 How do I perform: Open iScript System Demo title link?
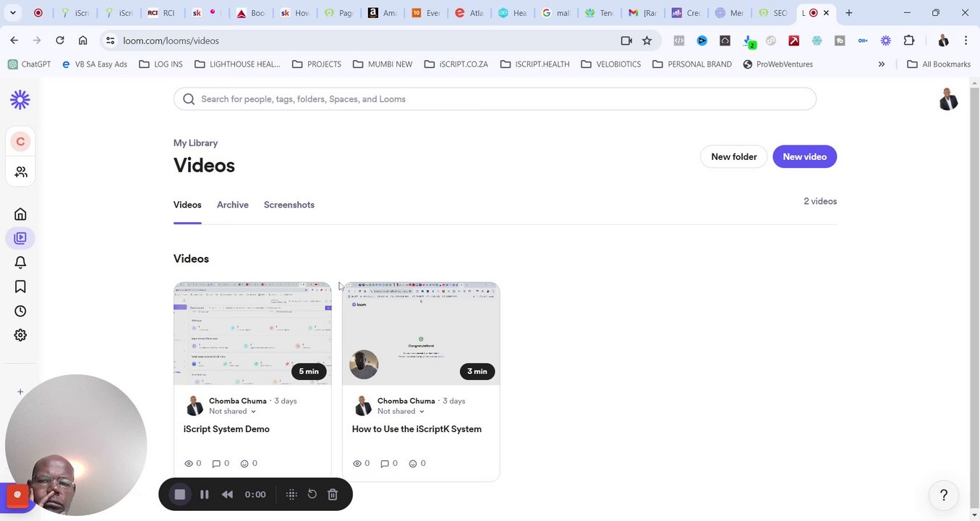pos(226,429)
